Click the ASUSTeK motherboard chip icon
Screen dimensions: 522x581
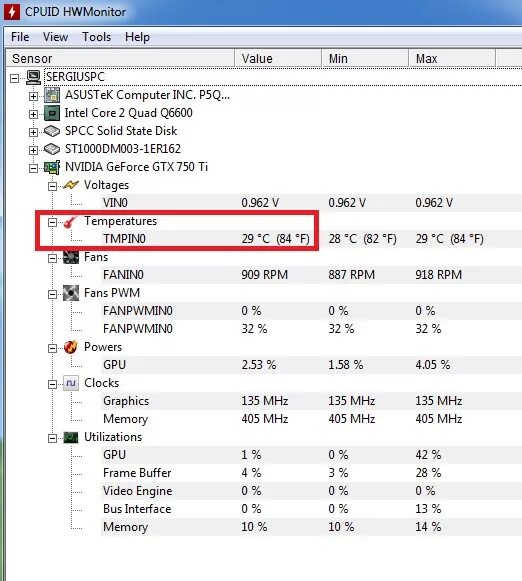tap(52, 95)
